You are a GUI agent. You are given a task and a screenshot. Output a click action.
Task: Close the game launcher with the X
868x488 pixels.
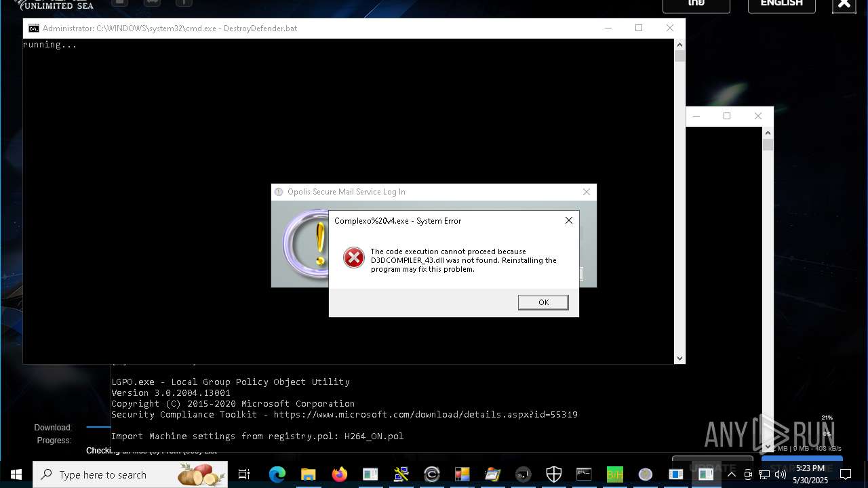point(844,3)
